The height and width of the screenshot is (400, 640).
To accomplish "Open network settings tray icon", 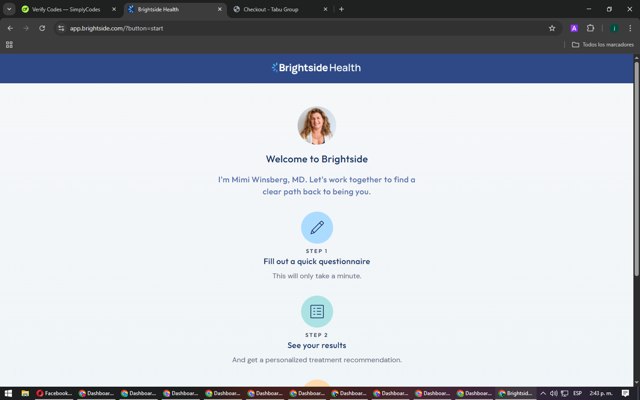I will 564,393.
